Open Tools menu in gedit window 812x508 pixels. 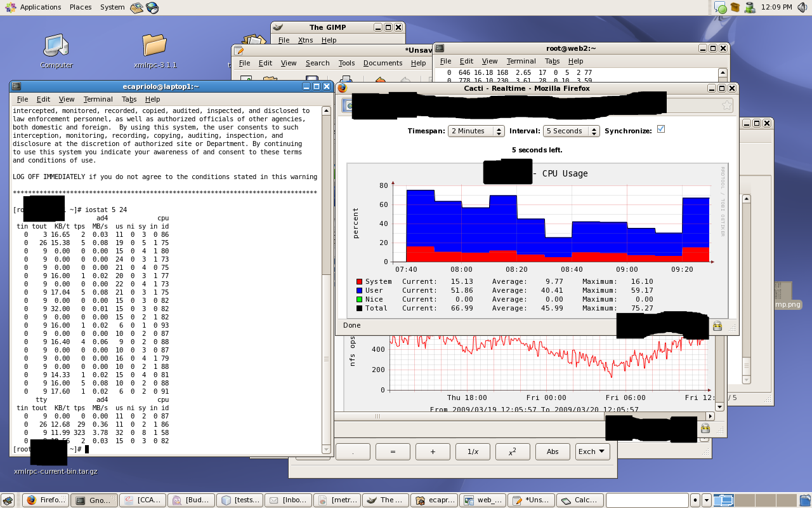coord(346,63)
